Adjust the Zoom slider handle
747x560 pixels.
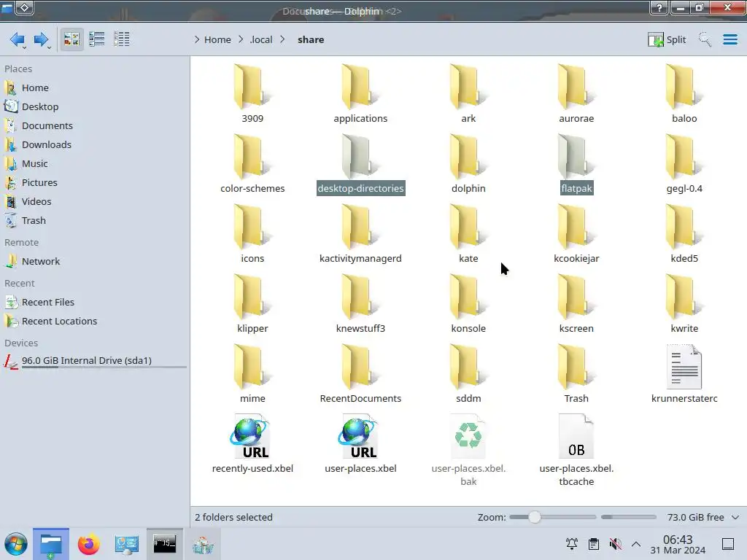(535, 517)
